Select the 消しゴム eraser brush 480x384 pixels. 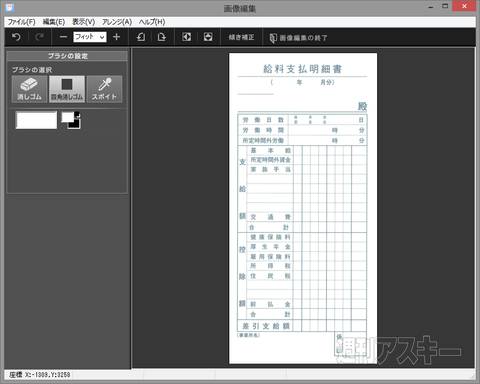29,89
